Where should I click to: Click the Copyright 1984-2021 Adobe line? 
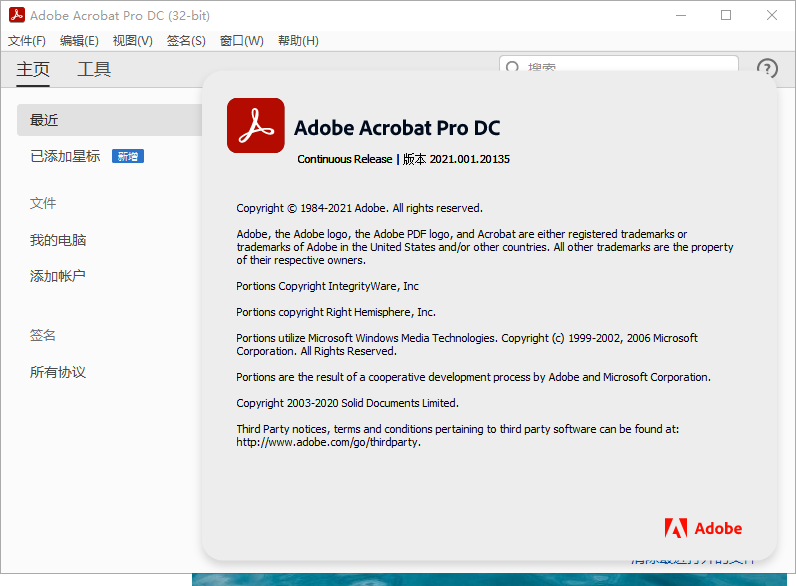[x=359, y=208]
